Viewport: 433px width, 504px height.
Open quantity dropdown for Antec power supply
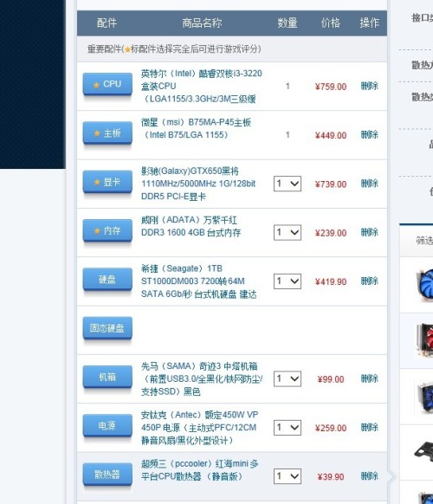(x=288, y=428)
